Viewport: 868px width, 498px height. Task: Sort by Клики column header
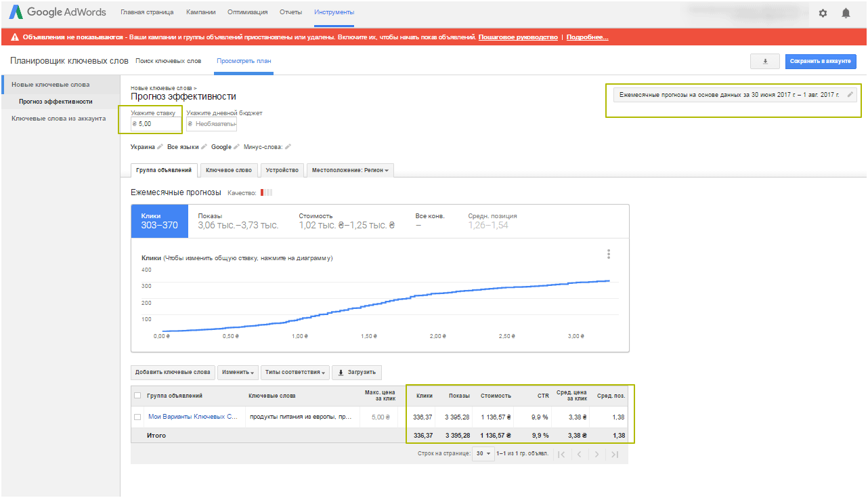pos(424,396)
